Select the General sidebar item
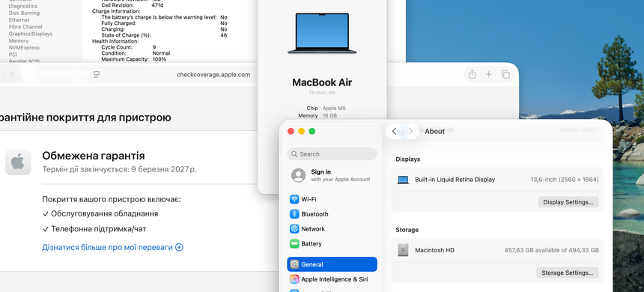 click(332, 264)
